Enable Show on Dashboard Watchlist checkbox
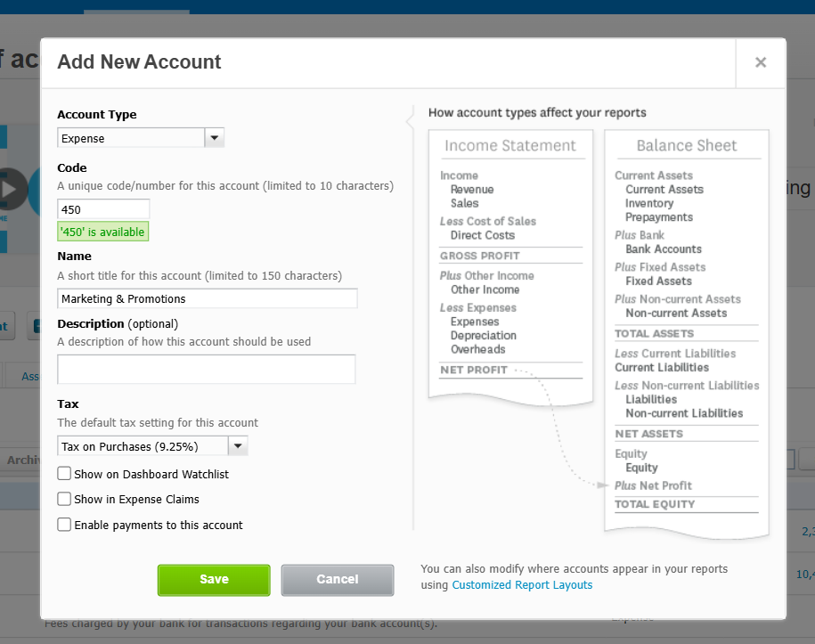 [64, 474]
